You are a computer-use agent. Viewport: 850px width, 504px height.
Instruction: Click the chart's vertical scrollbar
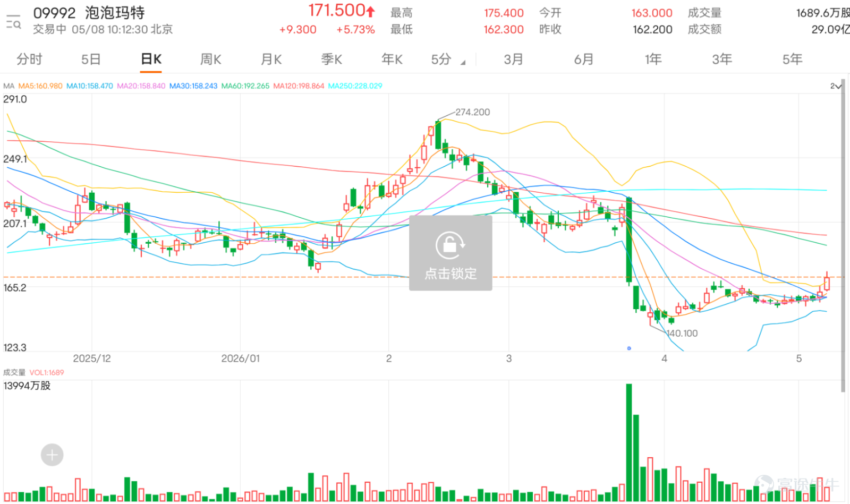click(x=843, y=236)
